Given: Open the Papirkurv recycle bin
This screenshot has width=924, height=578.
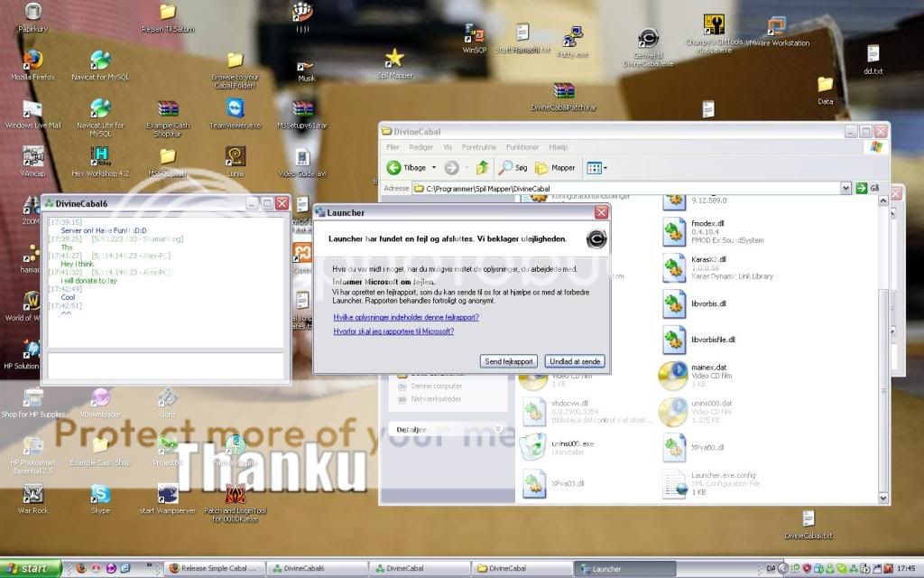Looking at the screenshot, I should tap(32, 12).
